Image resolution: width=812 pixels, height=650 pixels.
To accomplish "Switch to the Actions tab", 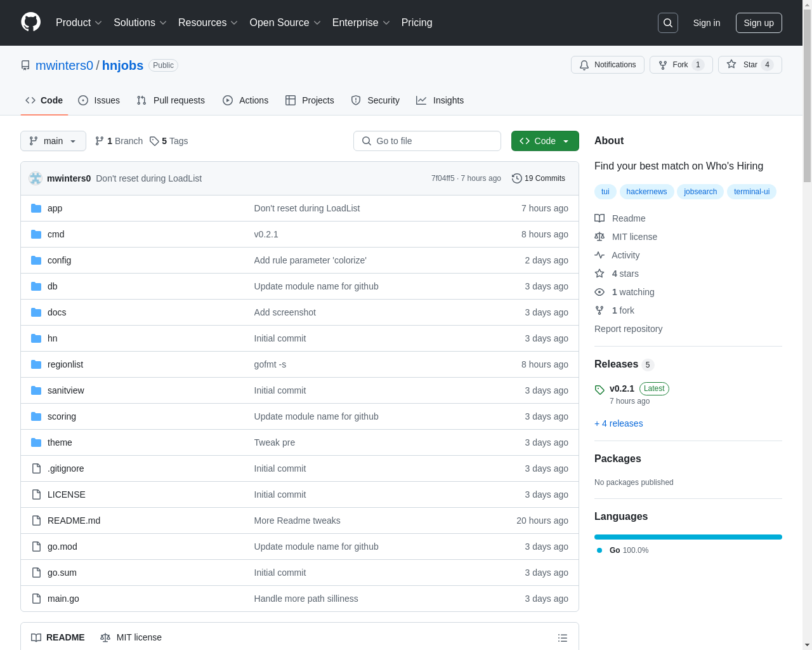I will [246, 100].
